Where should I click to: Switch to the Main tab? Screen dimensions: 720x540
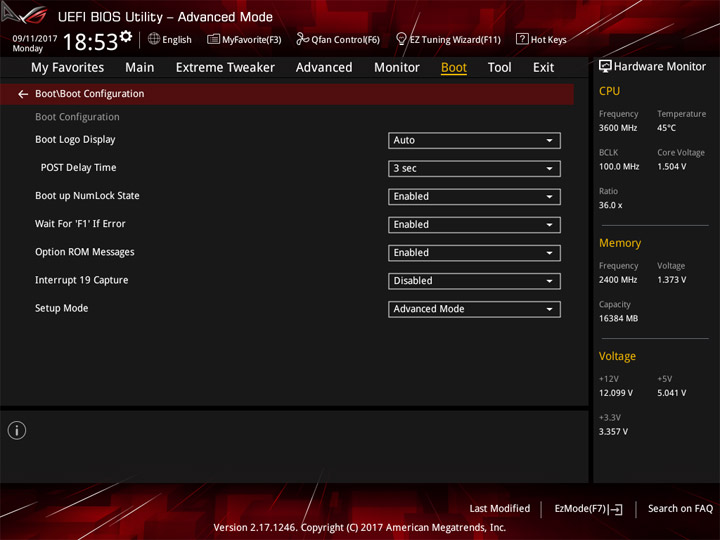coord(140,68)
